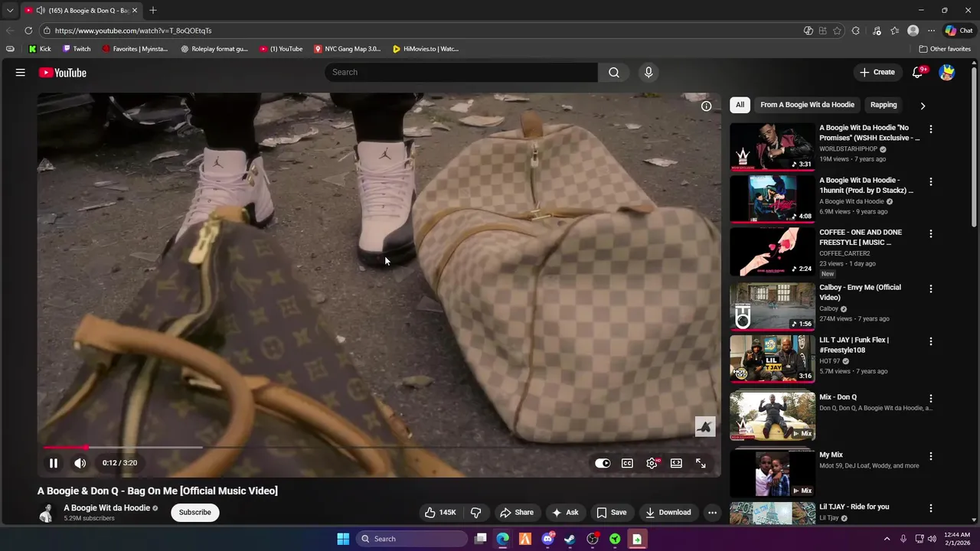The image size is (980, 551).
Task: Click the channel watermark in video
Action: pos(705,426)
